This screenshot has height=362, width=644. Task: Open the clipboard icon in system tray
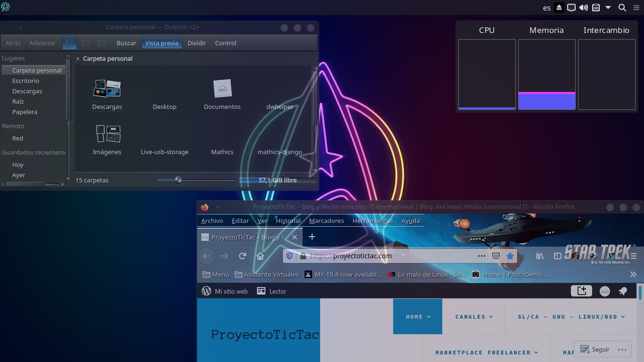click(x=596, y=8)
